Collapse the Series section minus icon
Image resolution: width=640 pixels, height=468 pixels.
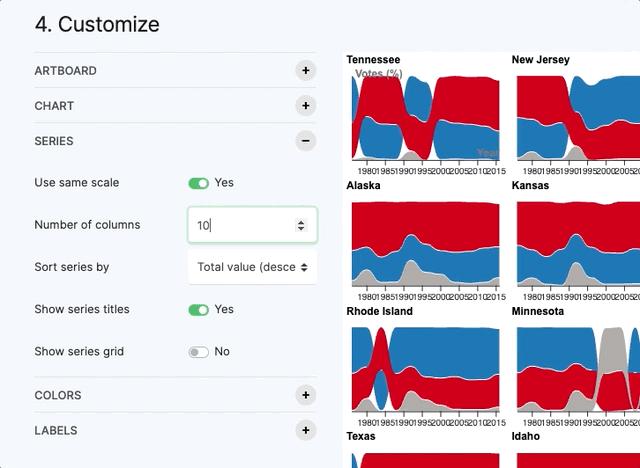(306, 141)
